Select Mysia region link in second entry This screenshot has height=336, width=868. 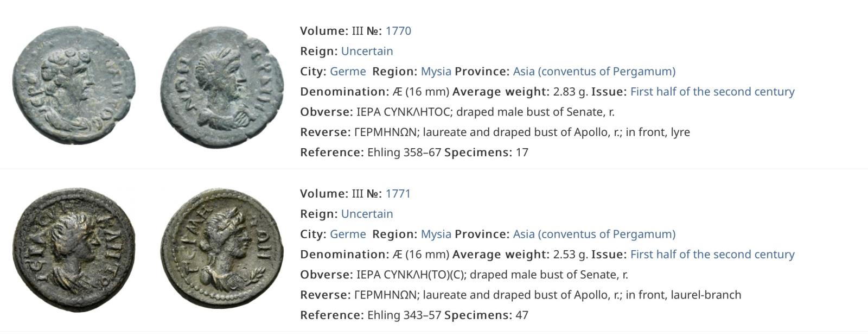436,234
